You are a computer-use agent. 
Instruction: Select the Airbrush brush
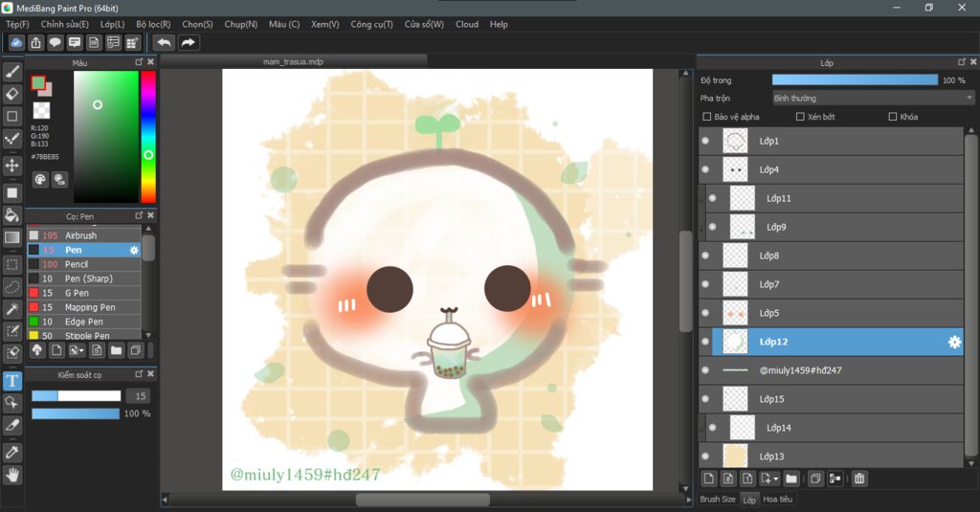point(84,235)
